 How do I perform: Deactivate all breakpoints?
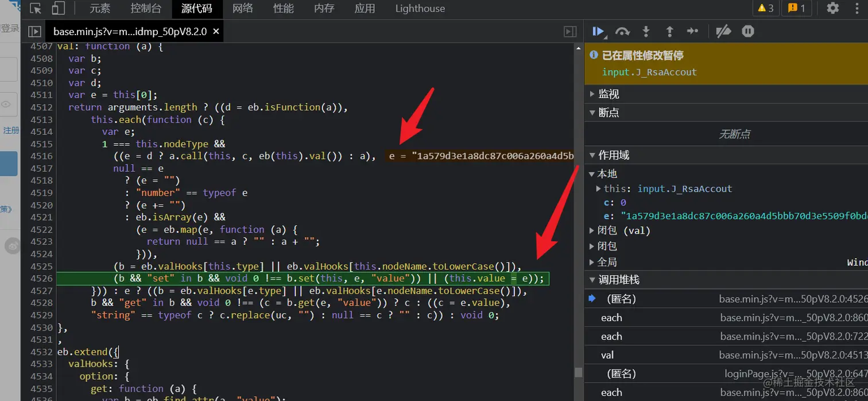(x=723, y=32)
